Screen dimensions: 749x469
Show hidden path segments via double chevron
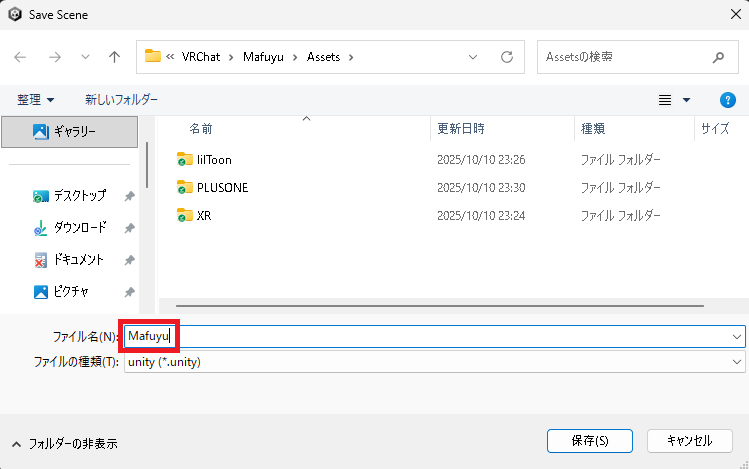pos(170,57)
